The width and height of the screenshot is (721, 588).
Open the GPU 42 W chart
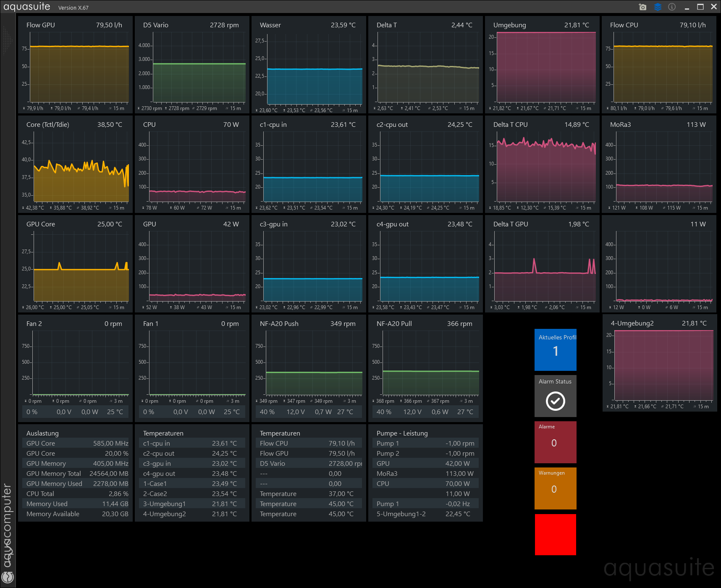[192, 264]
